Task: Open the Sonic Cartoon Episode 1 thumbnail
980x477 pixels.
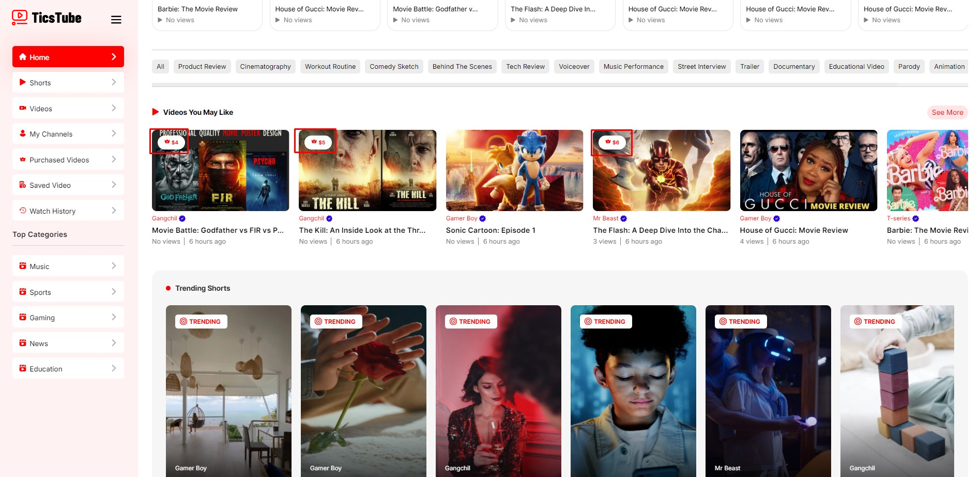Action: pos(514,170)
